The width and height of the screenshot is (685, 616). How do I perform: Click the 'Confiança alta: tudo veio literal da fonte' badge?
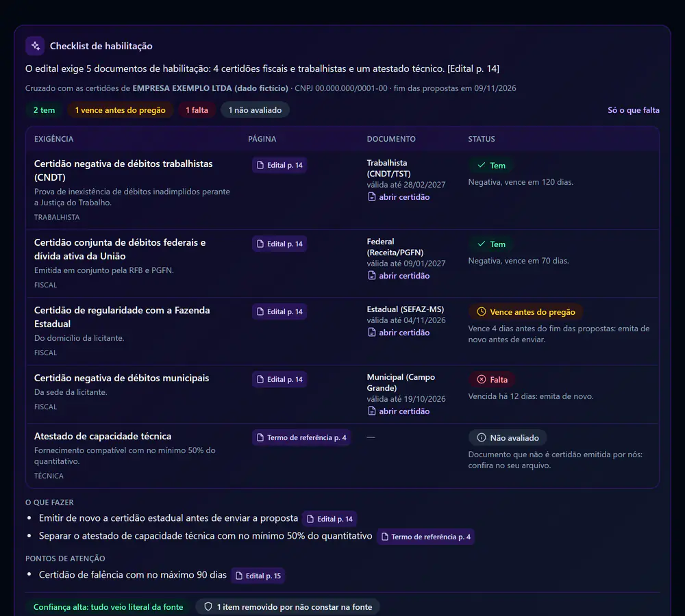(108, 607)
